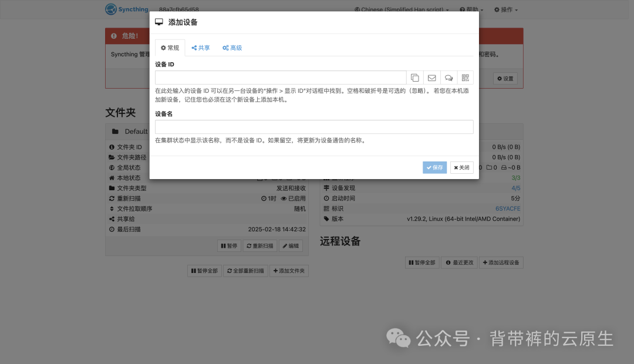The height and width of the screenshot is (364, 634).
Task: Click the Default folder icon
Action: [x=115, y=132]
